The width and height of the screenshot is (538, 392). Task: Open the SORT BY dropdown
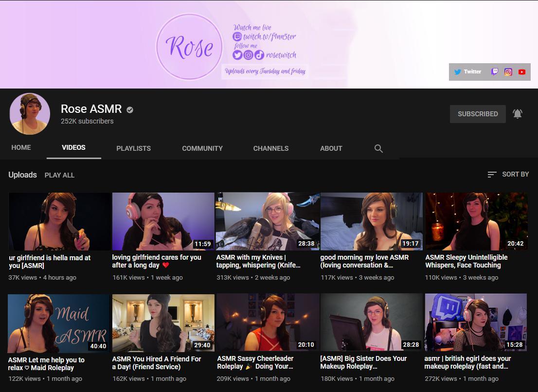(x=516, y=174)
